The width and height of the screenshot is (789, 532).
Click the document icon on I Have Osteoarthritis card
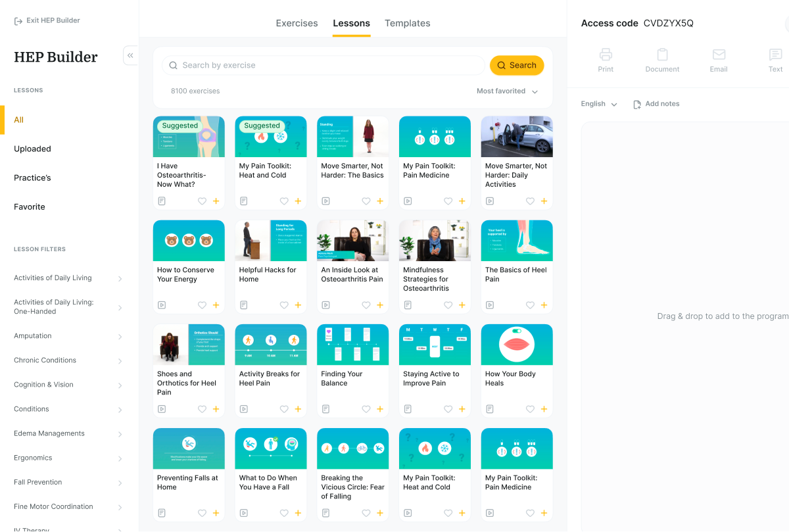point(161,201)
